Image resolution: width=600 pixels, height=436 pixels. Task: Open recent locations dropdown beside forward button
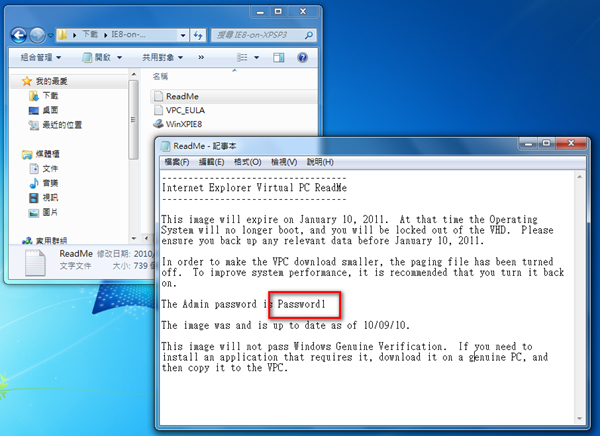50,36
